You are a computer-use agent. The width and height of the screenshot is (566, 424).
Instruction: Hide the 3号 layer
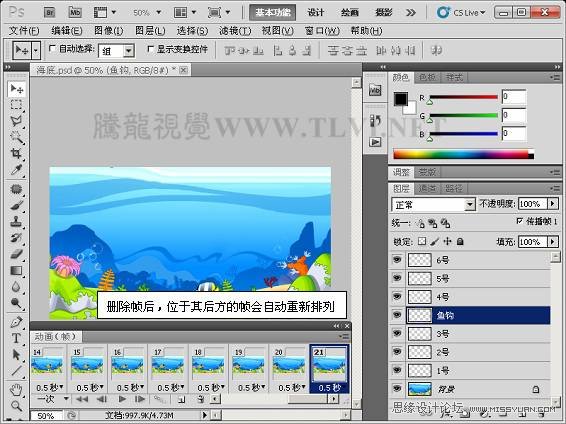(397, 333)
